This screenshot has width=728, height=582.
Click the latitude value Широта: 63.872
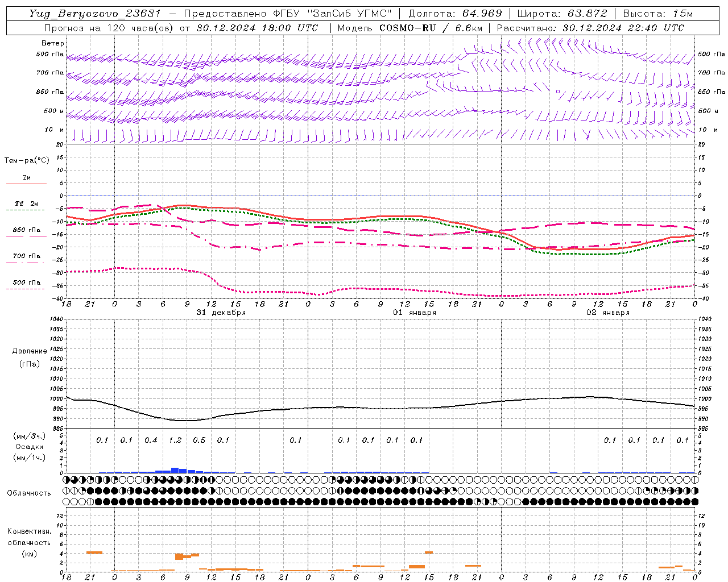(562, 14)
